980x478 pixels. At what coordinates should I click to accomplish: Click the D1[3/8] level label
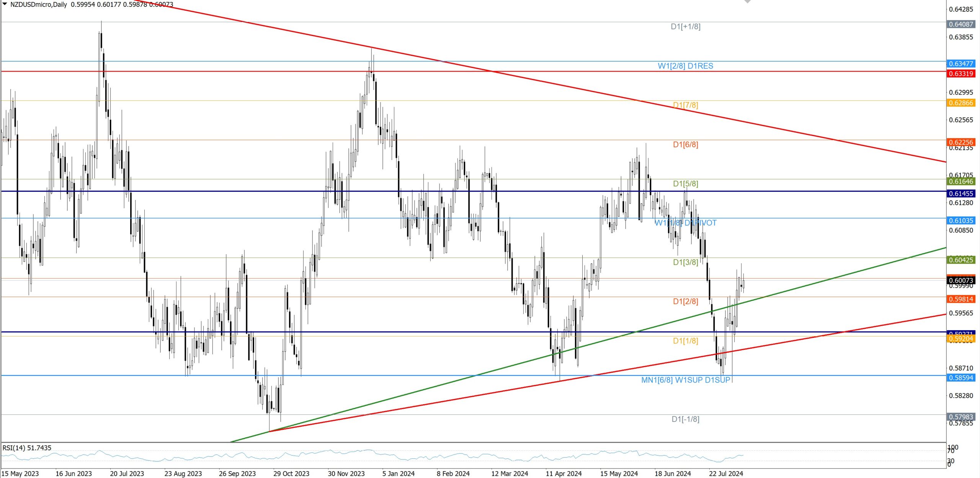(685, 262)
